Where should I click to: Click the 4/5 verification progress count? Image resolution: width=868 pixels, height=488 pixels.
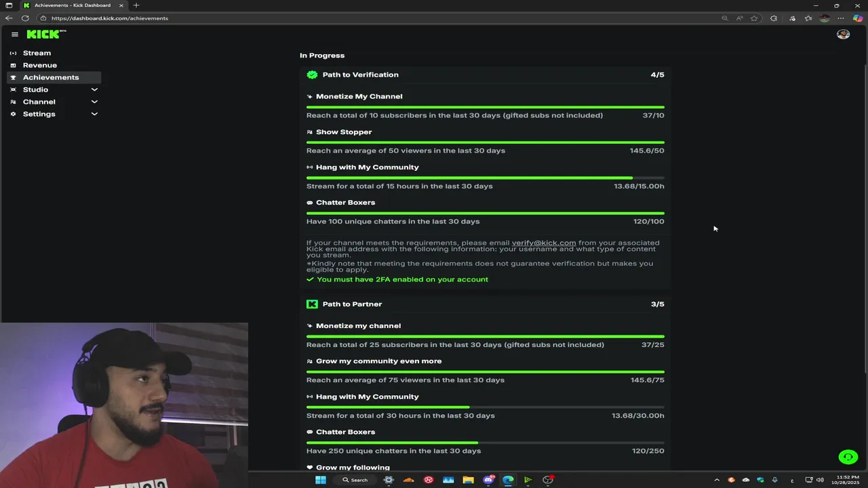657,75
